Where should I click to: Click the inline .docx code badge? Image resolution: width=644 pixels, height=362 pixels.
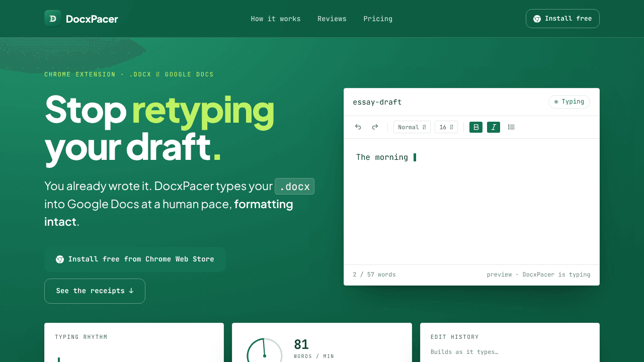coord(294,186)
